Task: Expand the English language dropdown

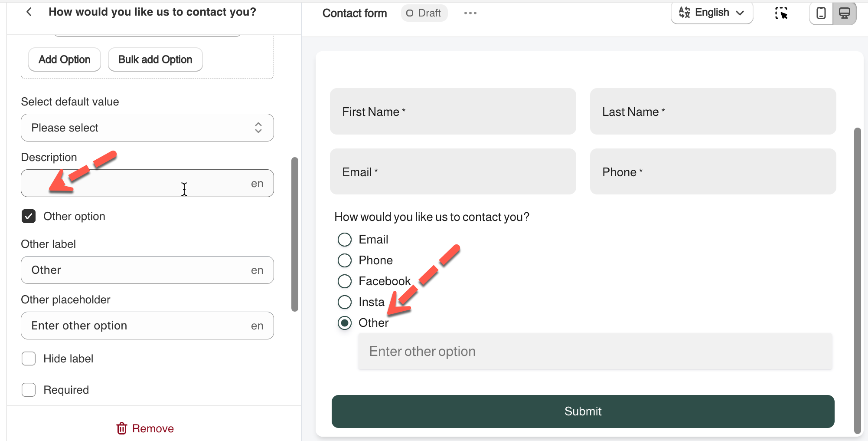Action: pos(711,13)
